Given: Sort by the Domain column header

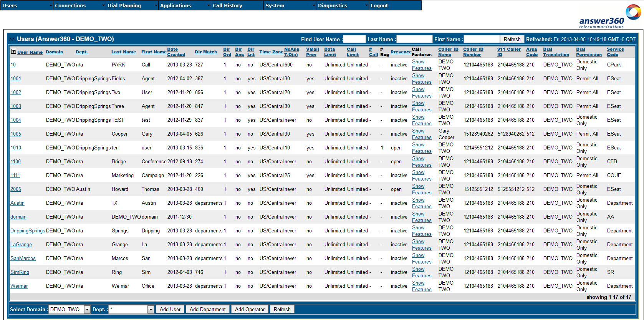Looking at the screenshot, I should pyautogui.click(x=55, y=52).
